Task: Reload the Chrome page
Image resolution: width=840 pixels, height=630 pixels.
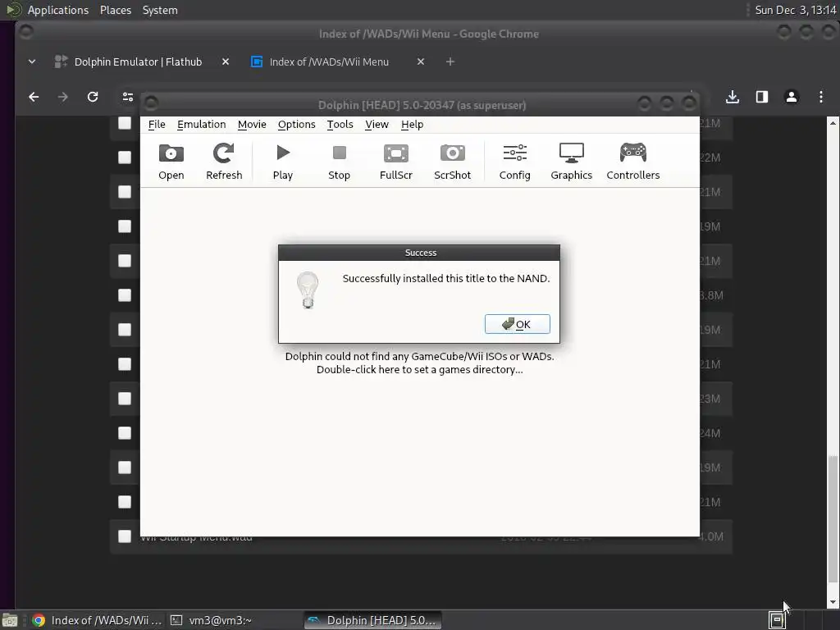Action: [x=93, y=97]
